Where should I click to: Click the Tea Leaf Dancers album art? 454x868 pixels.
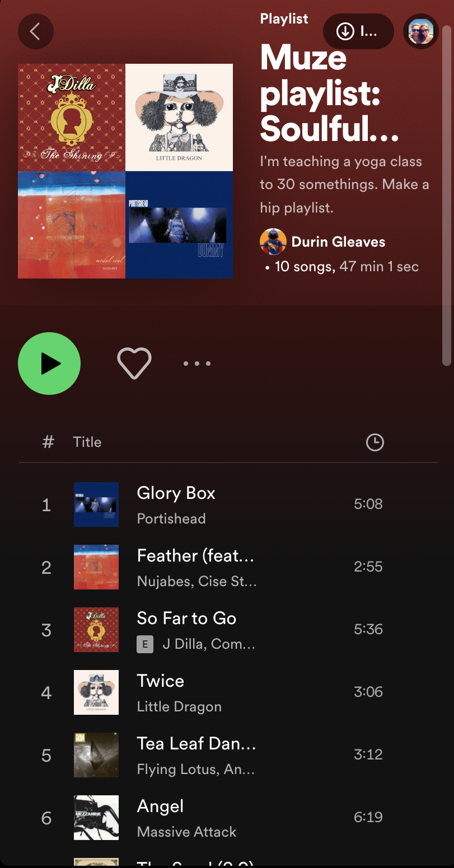96,755
